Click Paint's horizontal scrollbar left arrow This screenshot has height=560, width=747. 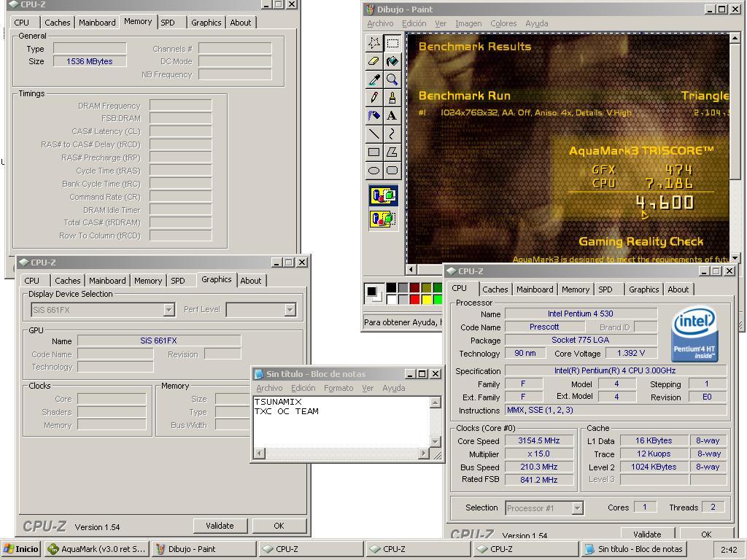[411, 270]
